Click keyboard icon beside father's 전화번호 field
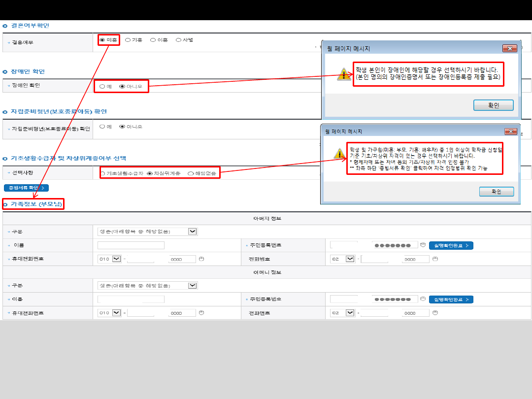This screenshot has width=532, height=399. pos(434,259)
